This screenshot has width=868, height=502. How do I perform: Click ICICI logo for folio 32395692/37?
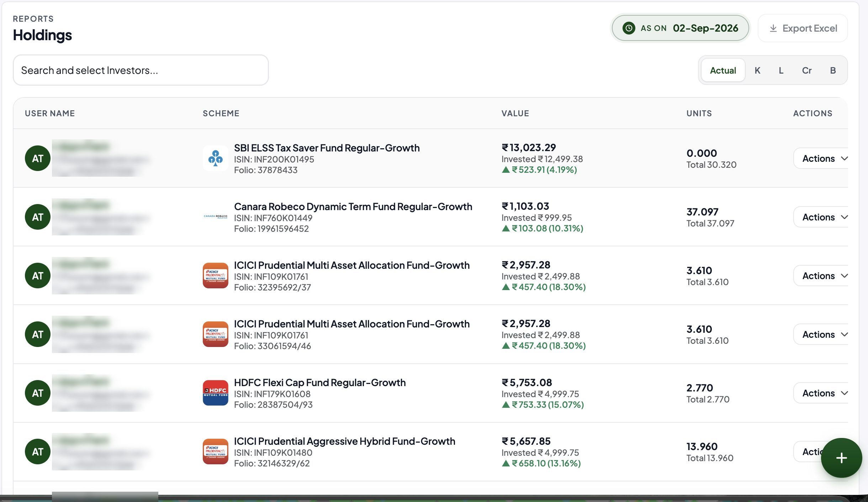(x=216, y=276)
